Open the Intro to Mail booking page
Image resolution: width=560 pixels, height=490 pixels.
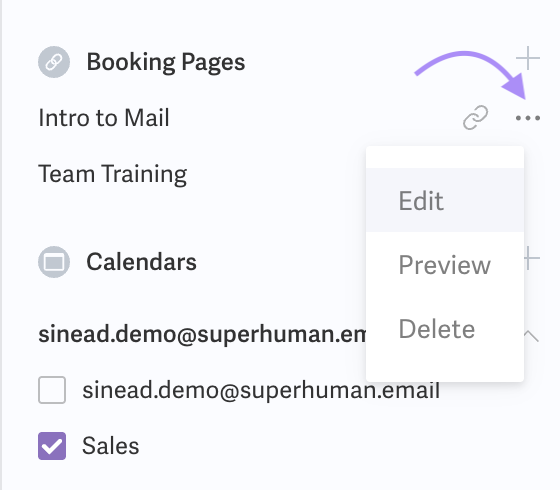point(104,118)
